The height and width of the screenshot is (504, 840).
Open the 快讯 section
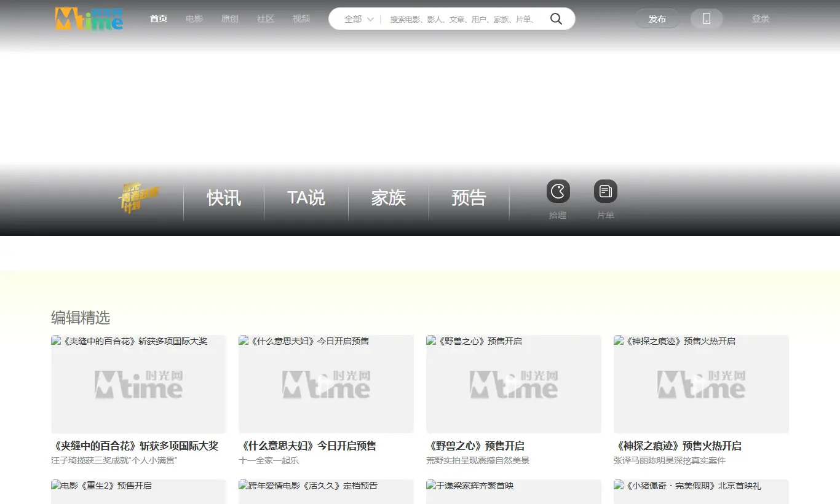(x=224, y=198)
